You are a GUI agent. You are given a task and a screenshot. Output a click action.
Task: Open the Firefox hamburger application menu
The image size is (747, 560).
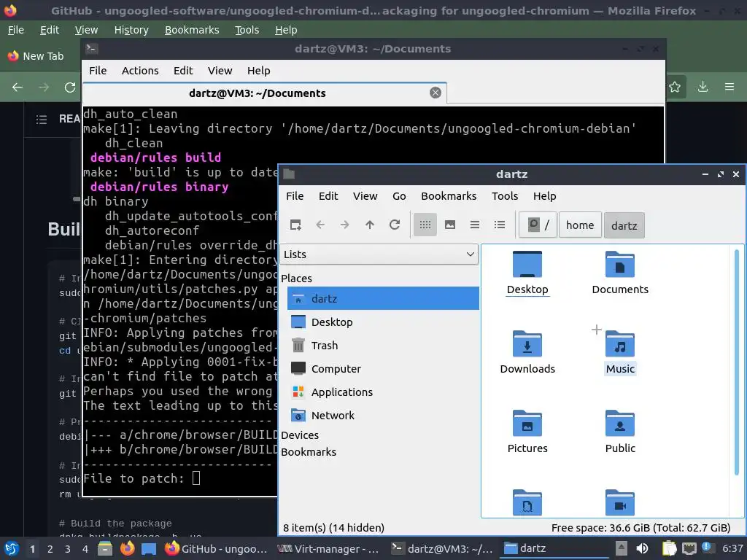[x=729, y=87]
